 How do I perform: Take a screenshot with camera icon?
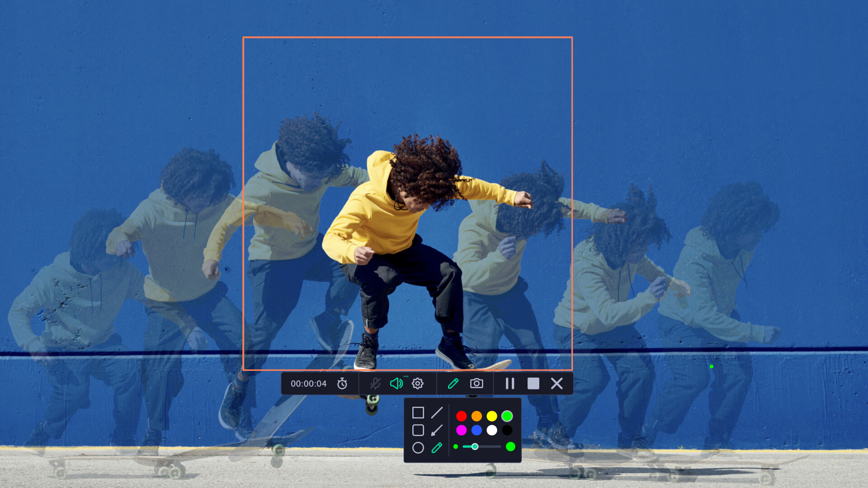[476, 384]
